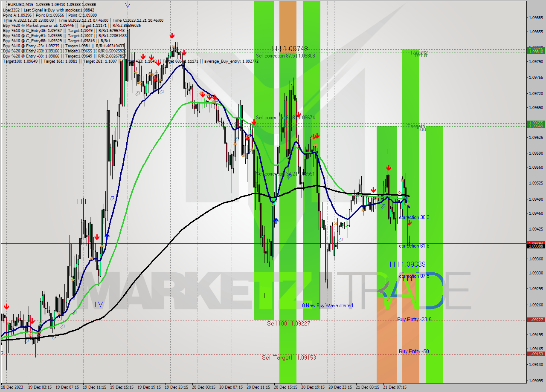546x392 pixels.
Task: Click the red down arrow above the 19 Dec 23:15 peak
Action: [x=171, y=36]
